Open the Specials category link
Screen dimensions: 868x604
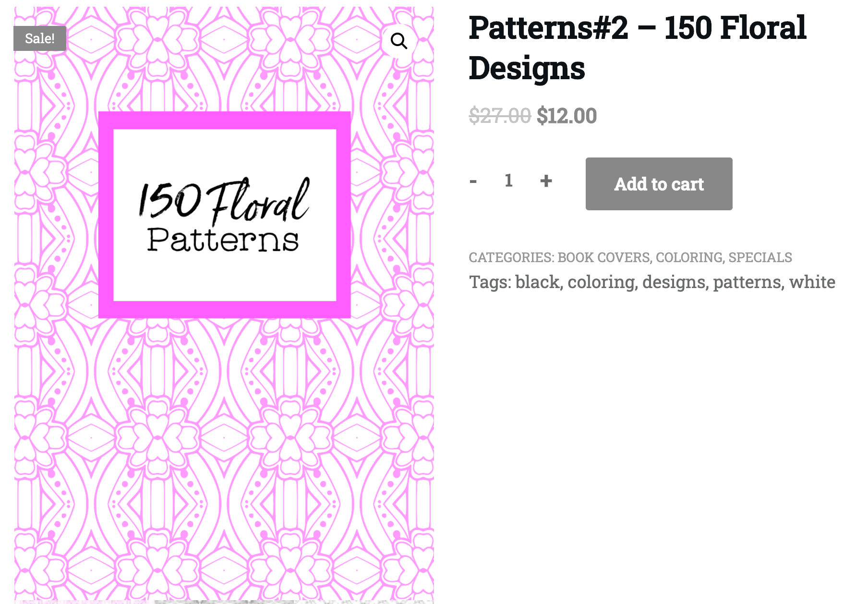[760, 257]
